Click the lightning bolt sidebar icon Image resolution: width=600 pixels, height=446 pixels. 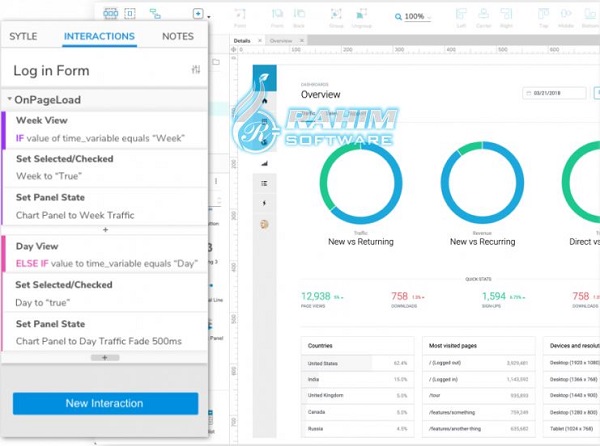click(x=264, y=203)
